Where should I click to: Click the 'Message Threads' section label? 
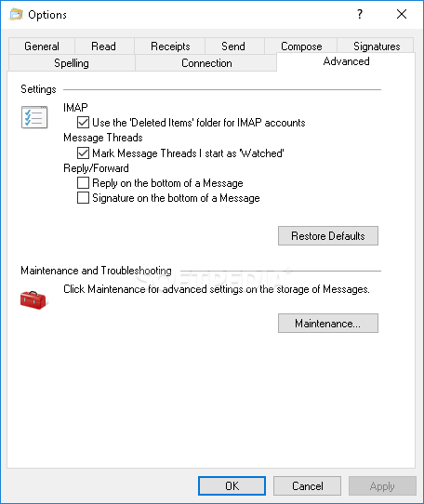point(103,138)
